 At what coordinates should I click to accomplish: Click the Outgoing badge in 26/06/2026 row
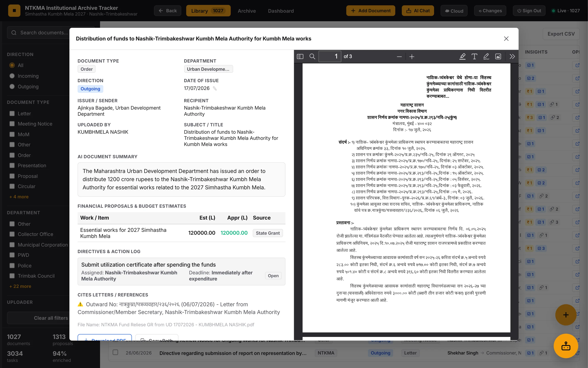(x=380, y=353)
